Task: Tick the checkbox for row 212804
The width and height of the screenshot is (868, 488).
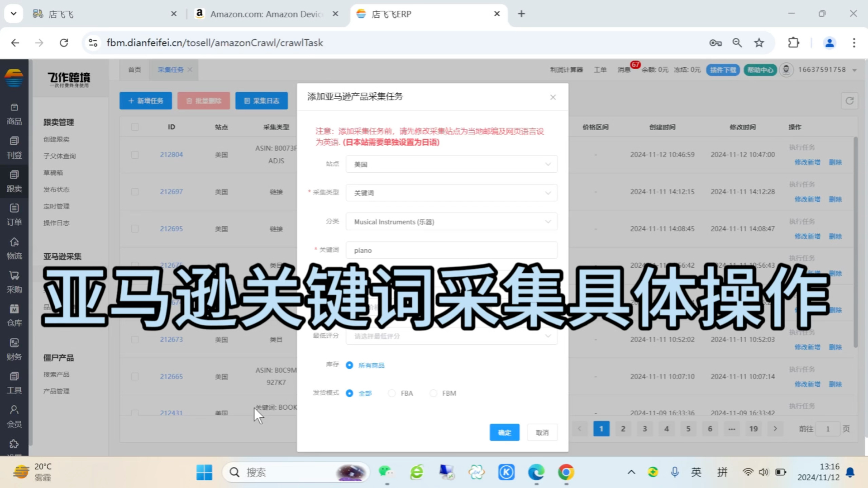Action: click(135, 155)
